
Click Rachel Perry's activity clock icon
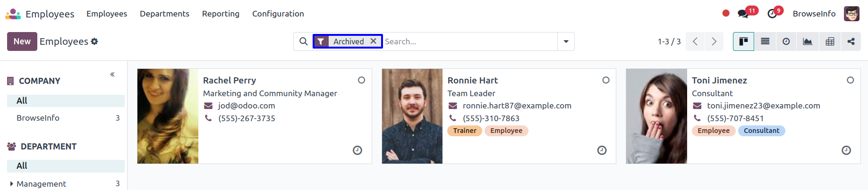point(357,150)
